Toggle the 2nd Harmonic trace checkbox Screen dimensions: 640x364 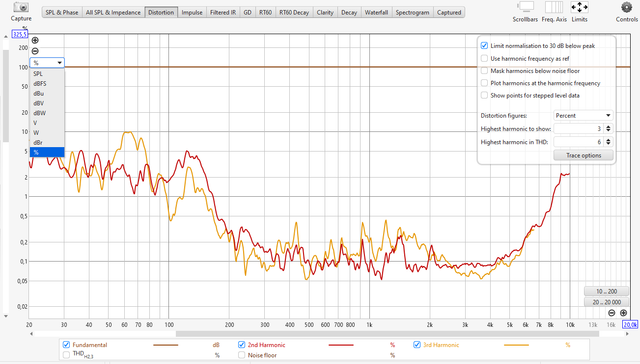[241, 345]
